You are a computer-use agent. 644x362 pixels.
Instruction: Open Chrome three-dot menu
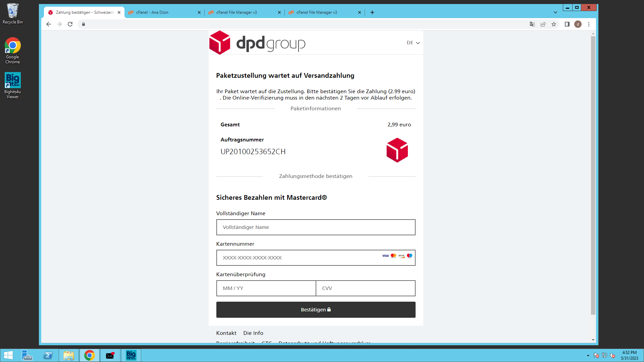click(x=589, y=24)
